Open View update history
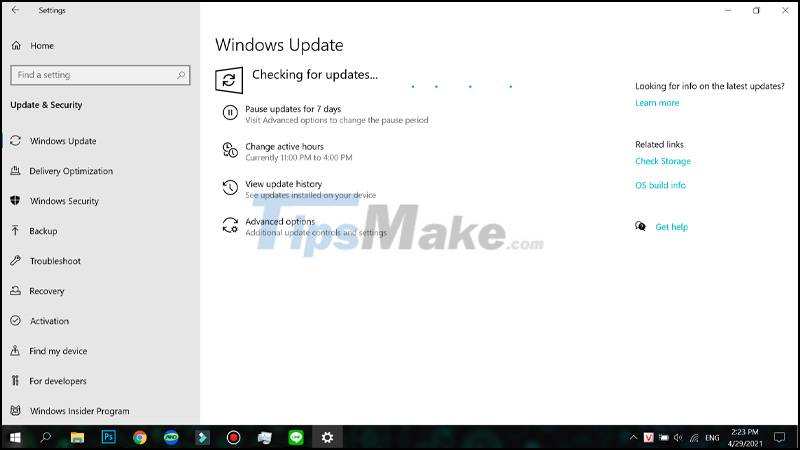800x450 pixels. (x=283, y=184)
